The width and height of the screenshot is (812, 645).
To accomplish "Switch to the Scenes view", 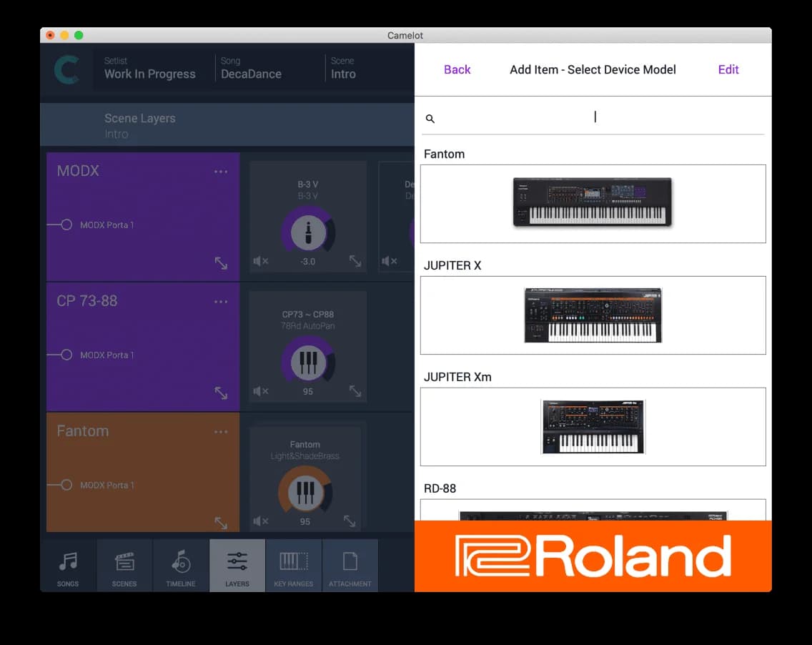I will pos(124,566).
